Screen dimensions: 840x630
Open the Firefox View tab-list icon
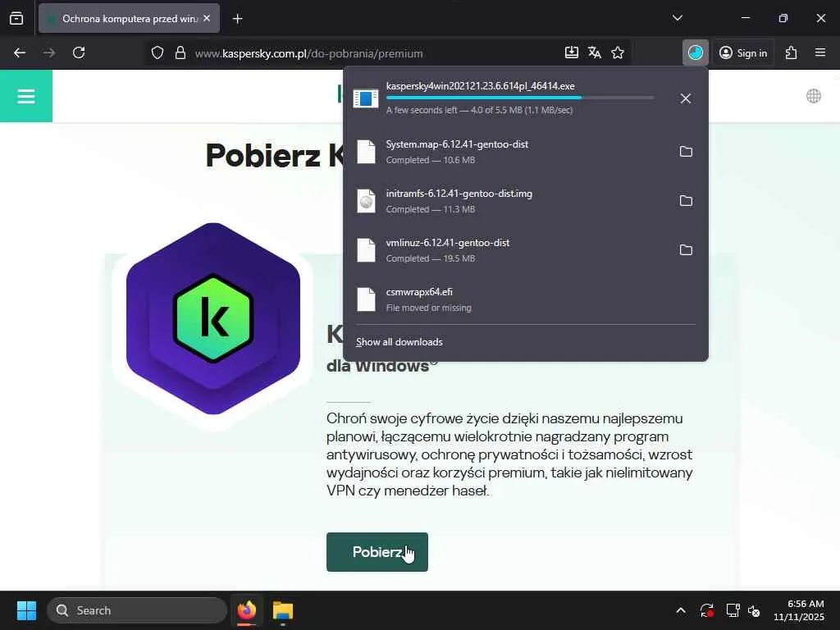click(16, 18)
